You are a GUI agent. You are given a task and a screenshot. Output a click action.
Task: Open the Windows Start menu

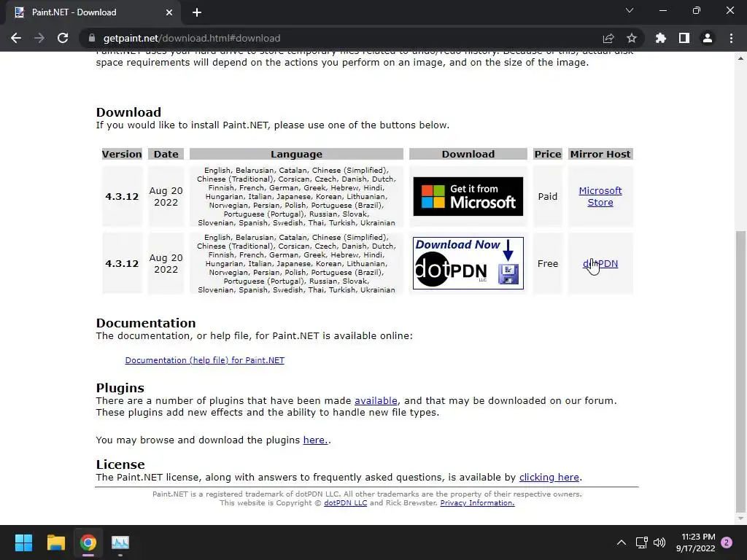[x=23, y=542]
